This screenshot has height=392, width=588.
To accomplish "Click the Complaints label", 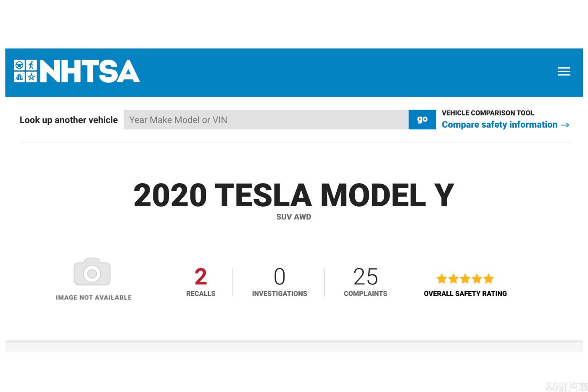I will 366,294.
